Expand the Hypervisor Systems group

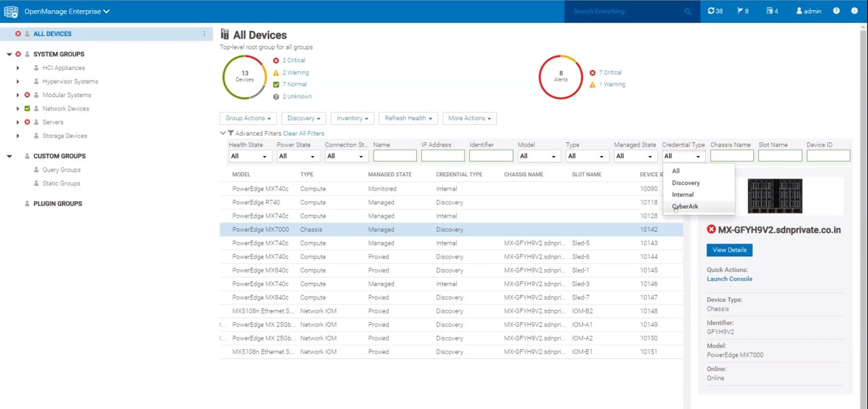18,81
